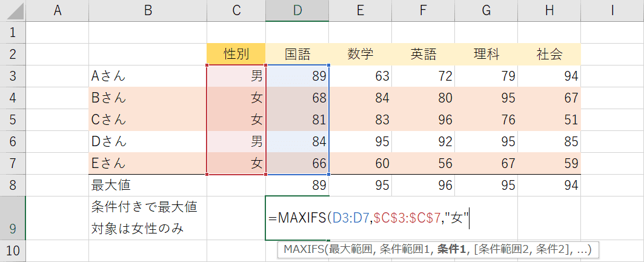
Task: Click Cさん's 国語 score 81
Action: coord(297,119)
